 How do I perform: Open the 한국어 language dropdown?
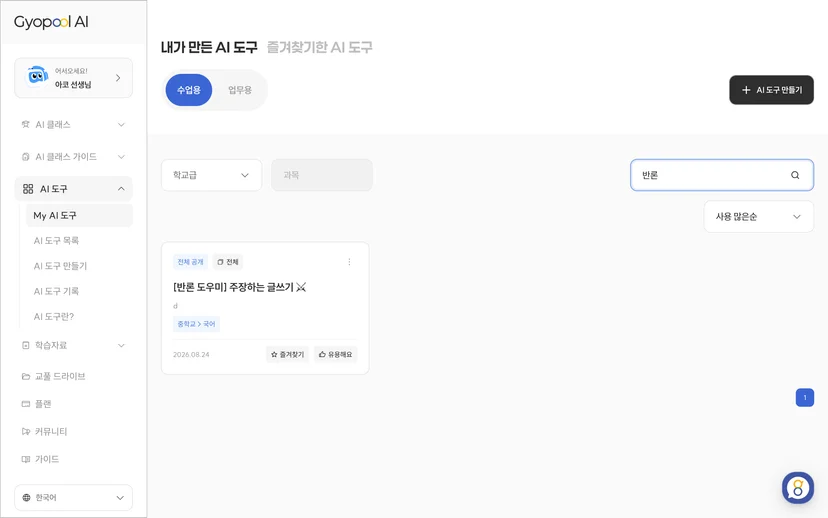coord(73,497)
